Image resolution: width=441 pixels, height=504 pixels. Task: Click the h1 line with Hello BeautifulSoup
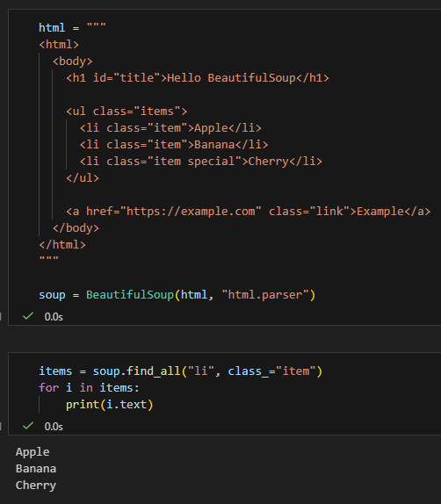pos(198,78)
